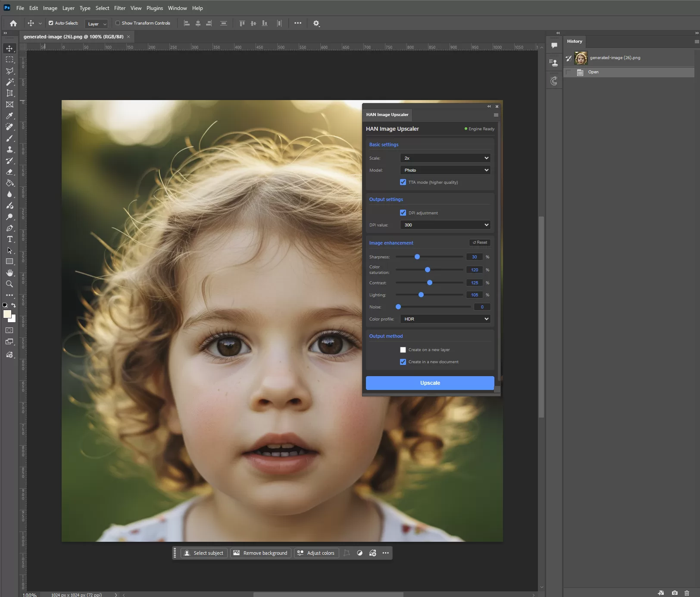Select the Brush tool
The image size is (700, 597).
[9, 138]
